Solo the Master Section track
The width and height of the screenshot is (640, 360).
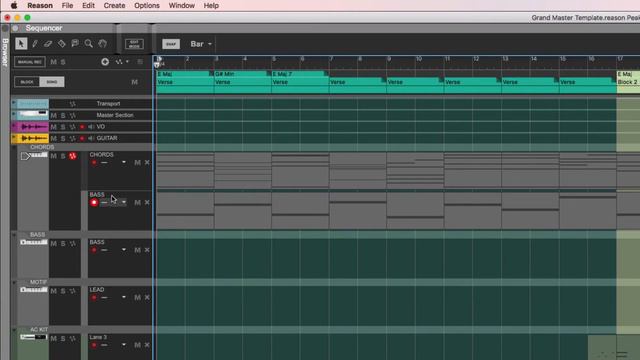63,116
